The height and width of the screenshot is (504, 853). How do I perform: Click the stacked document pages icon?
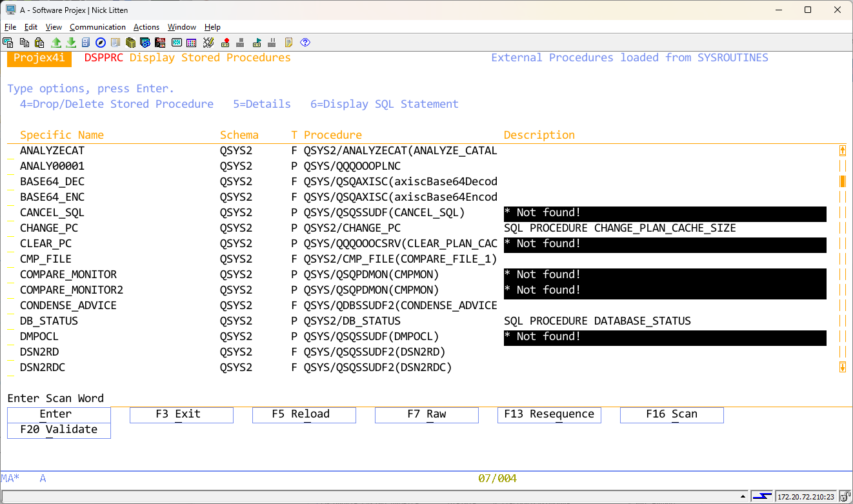[x=115, y=43]
